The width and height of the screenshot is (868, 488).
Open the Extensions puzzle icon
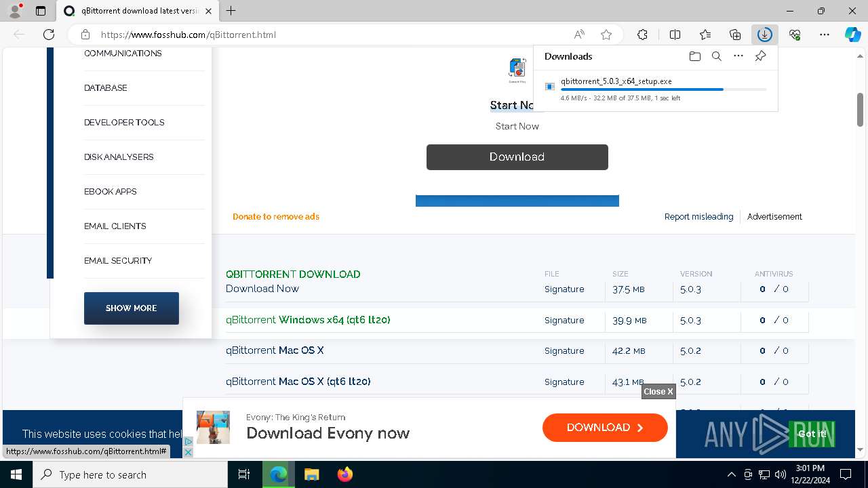coord(642,35)
